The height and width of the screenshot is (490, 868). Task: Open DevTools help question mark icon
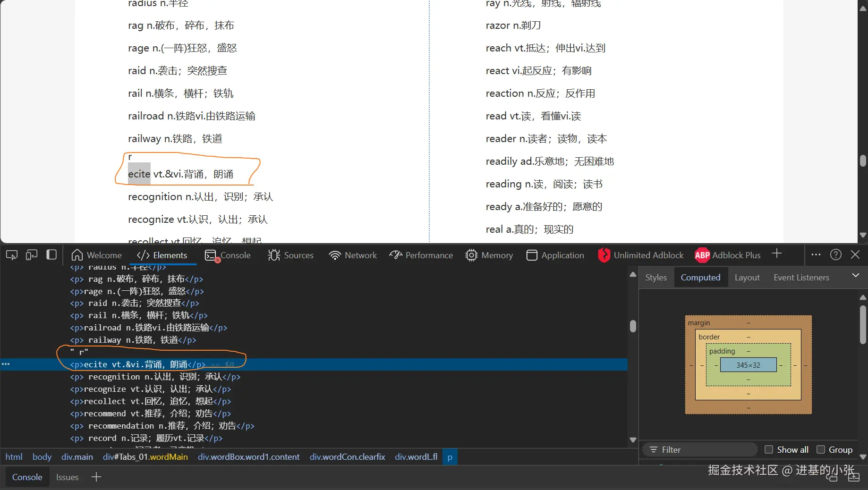(836, 254)
